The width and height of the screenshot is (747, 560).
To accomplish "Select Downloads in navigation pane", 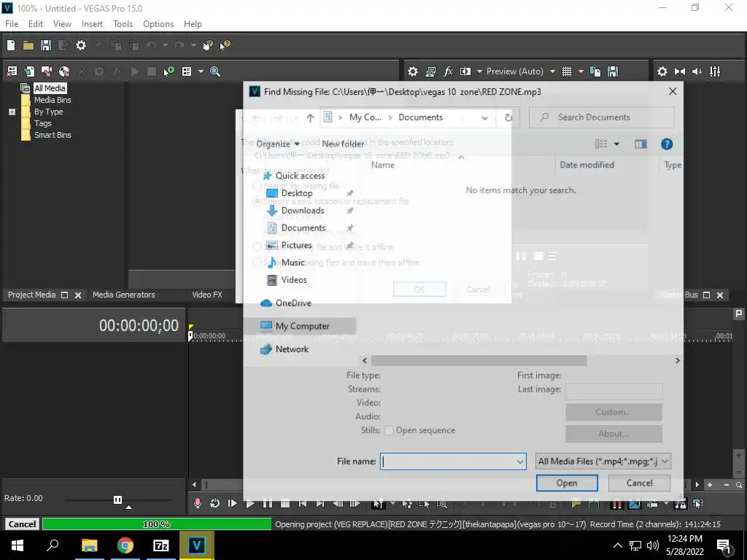I will click(303, 211).
